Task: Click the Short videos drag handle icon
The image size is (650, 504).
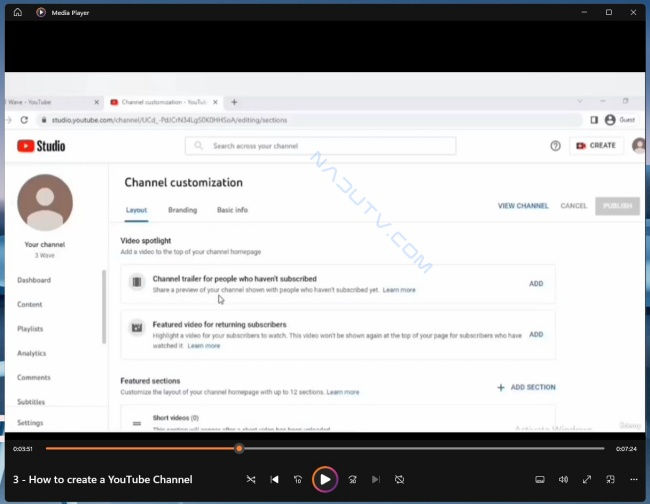Action: click(x=137, y=423)
